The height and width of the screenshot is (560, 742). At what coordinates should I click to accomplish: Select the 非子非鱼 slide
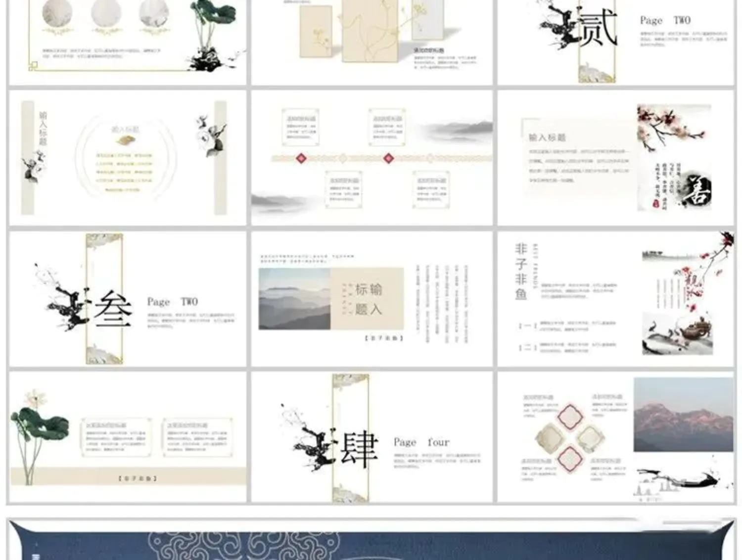tap(616, 299)
